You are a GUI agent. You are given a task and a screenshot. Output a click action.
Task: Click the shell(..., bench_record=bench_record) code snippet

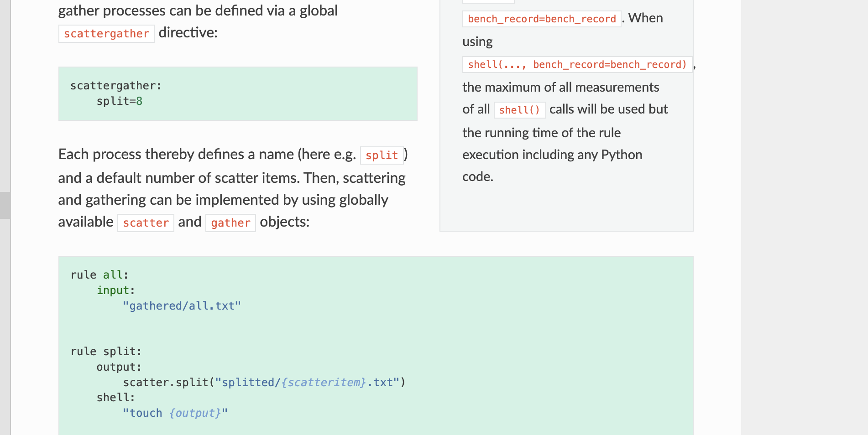576,64
